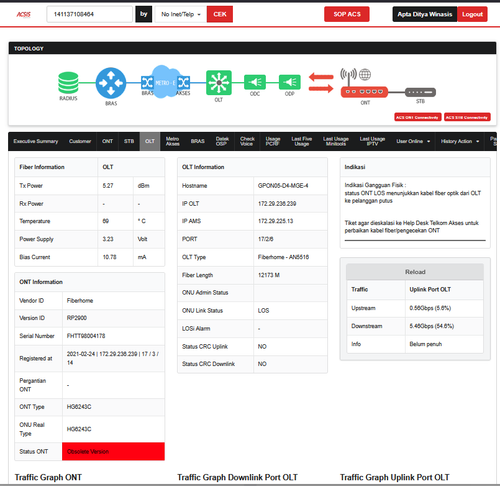Expand the User Online dropdown menu

point(413,141)
